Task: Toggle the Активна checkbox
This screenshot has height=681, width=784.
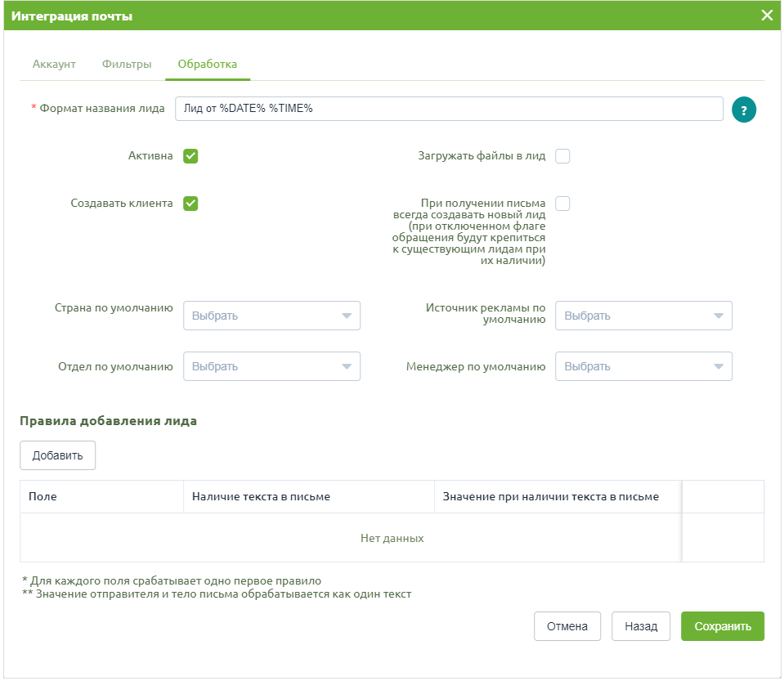Action: point(190,156)
